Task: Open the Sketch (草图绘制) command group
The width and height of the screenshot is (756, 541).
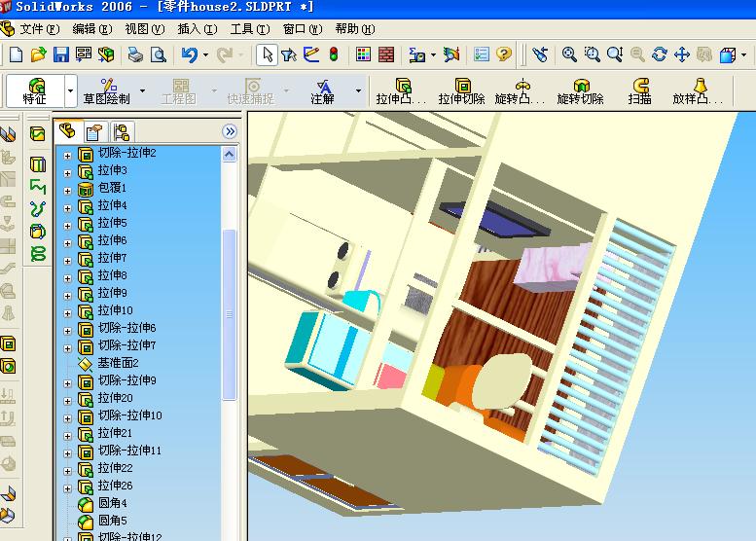Action: point(107,91)
